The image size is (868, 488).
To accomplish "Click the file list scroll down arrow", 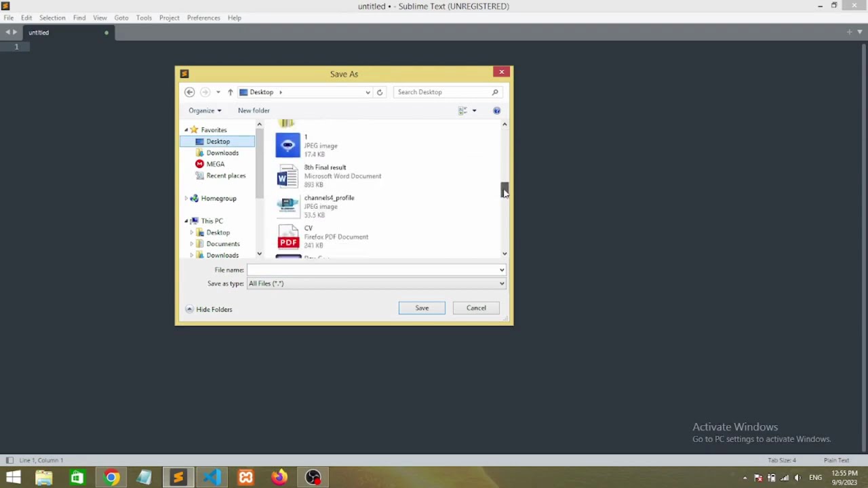I will 505,253.
